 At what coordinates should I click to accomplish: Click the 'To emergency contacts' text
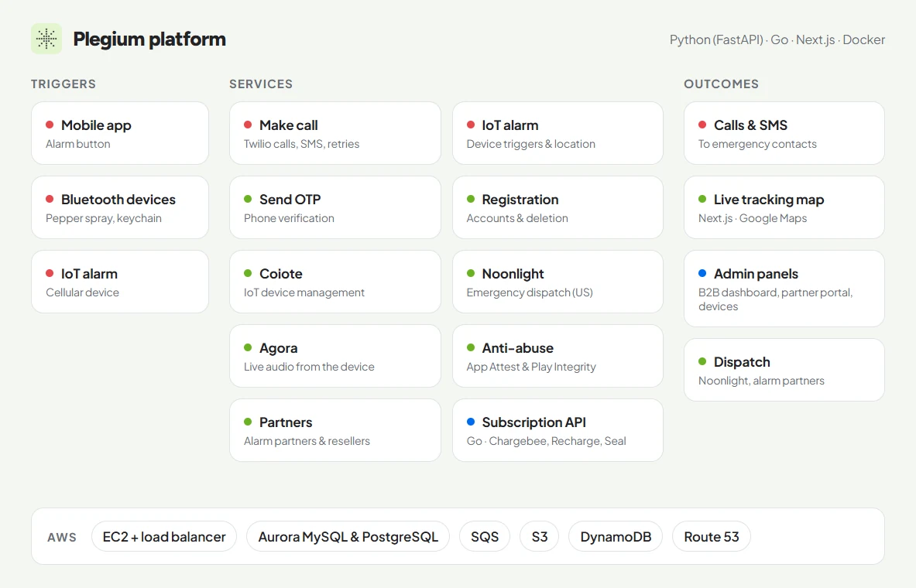coord(758,144)
